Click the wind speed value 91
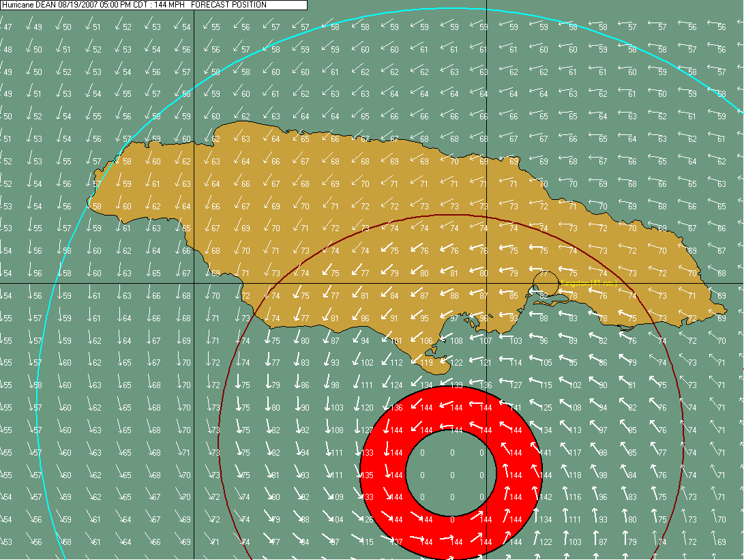The image size is (744, 560). 394,318
